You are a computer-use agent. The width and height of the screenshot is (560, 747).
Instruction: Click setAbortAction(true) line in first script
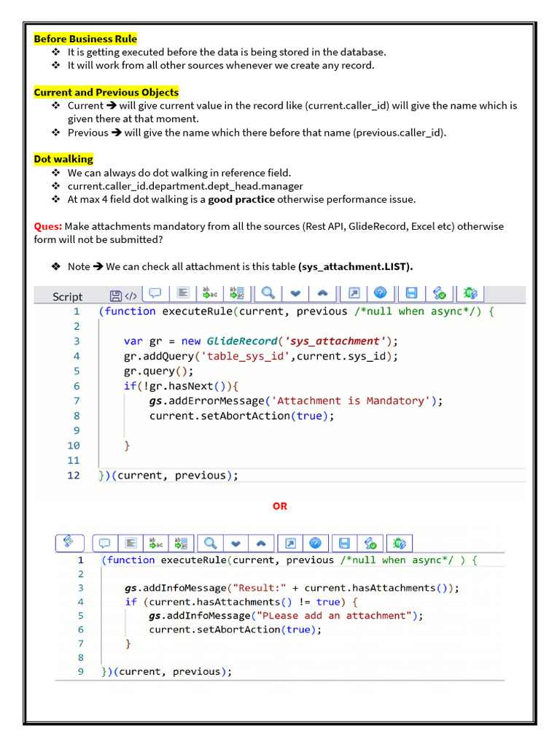click(241, 416)
